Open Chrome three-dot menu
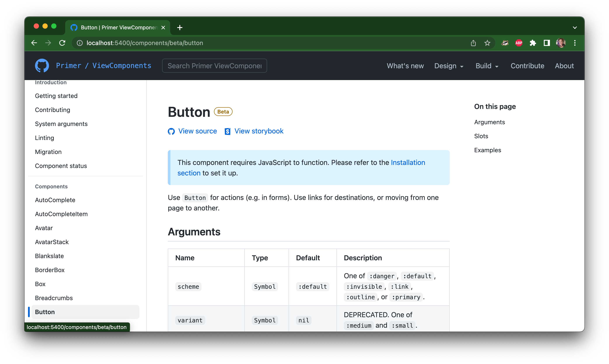Viewport: 609px width, 364px height. [575, 43]
